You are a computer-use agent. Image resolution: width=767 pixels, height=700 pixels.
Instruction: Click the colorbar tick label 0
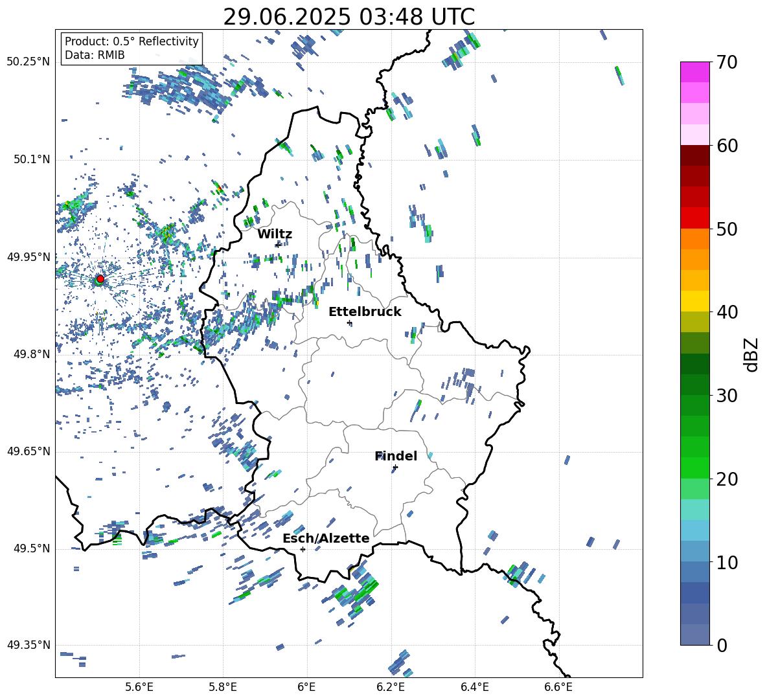(722, 645)
